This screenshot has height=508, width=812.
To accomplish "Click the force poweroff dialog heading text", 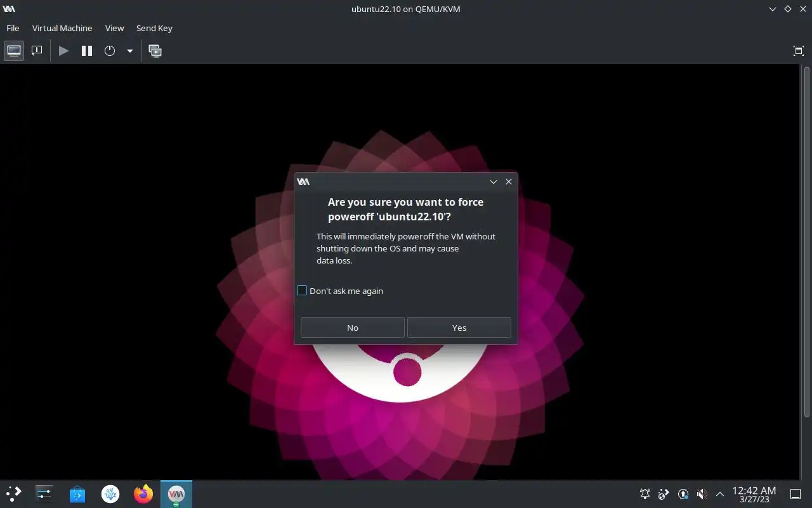I will pyautogui.click(x=405, y=209).
